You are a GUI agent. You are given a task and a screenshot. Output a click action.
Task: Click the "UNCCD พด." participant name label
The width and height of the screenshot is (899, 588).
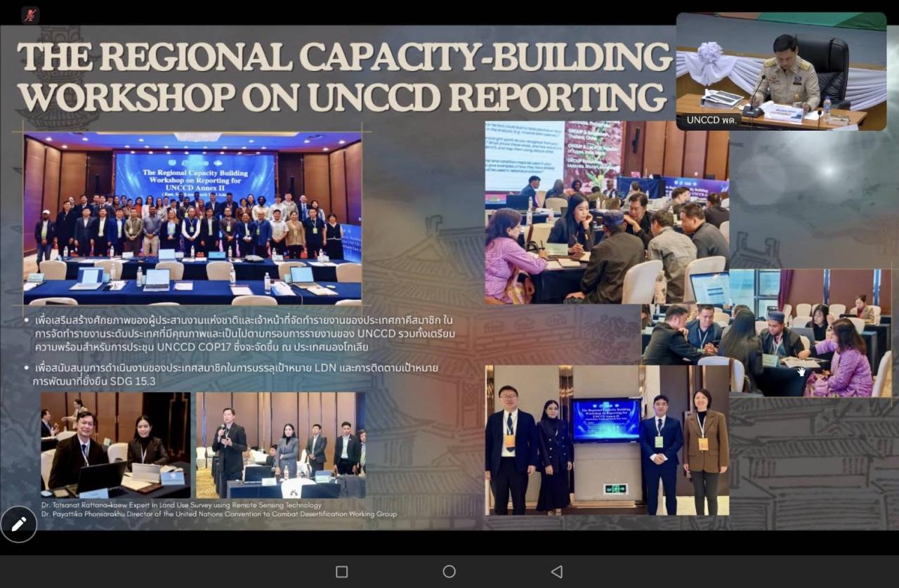(711, 120)
